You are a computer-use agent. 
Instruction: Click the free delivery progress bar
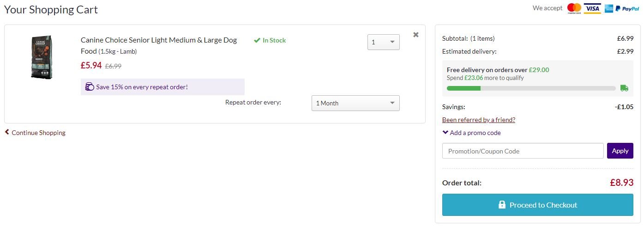[x=531, y=88]
